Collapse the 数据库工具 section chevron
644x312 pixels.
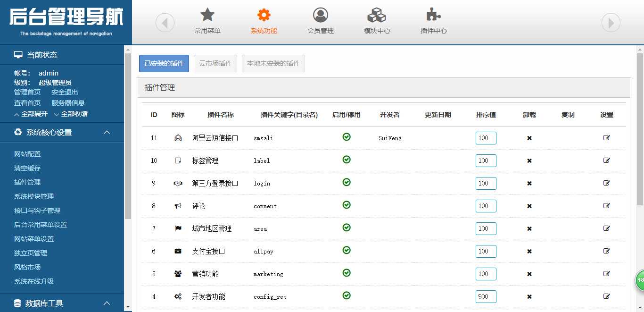pos(107,303)
